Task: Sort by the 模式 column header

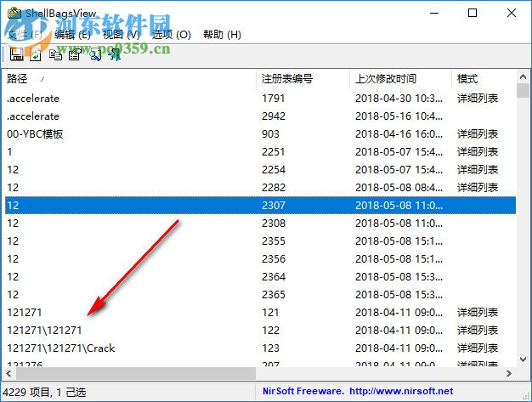Action: (x=484, y=79)
